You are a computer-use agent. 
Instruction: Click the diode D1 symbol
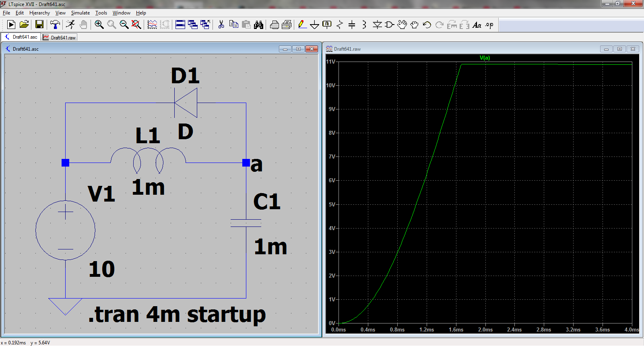186,103
